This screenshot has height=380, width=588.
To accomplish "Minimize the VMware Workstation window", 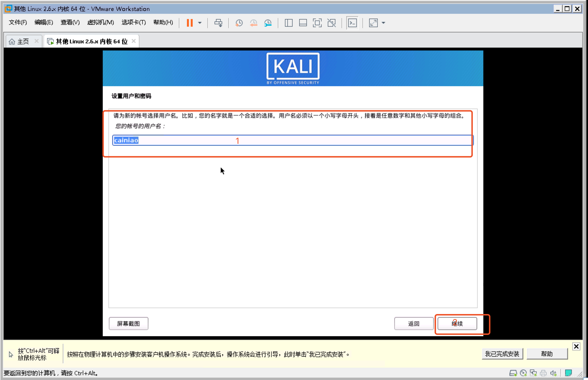I will tap(558, 9).
